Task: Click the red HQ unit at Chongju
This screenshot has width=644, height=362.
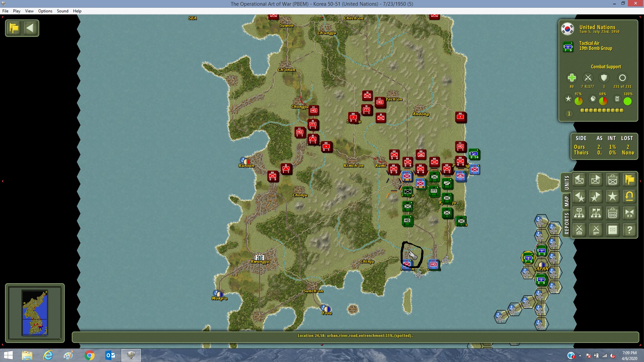Action: 314,110
